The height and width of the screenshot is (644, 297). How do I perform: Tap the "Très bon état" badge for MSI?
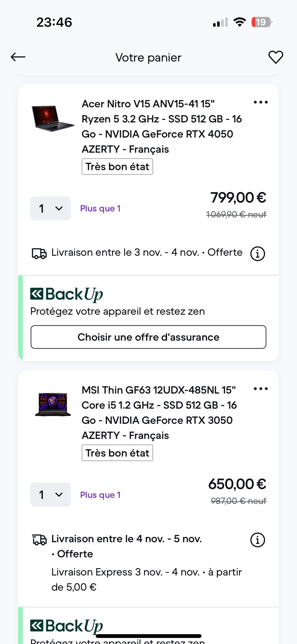117,453
